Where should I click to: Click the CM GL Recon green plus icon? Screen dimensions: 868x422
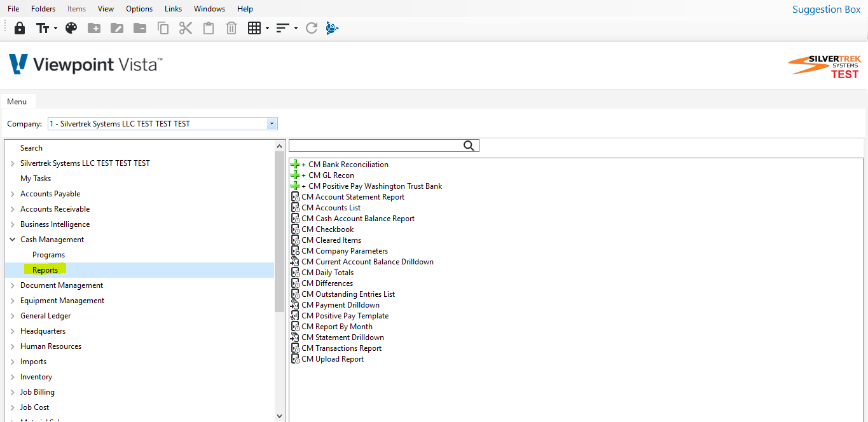295,175
